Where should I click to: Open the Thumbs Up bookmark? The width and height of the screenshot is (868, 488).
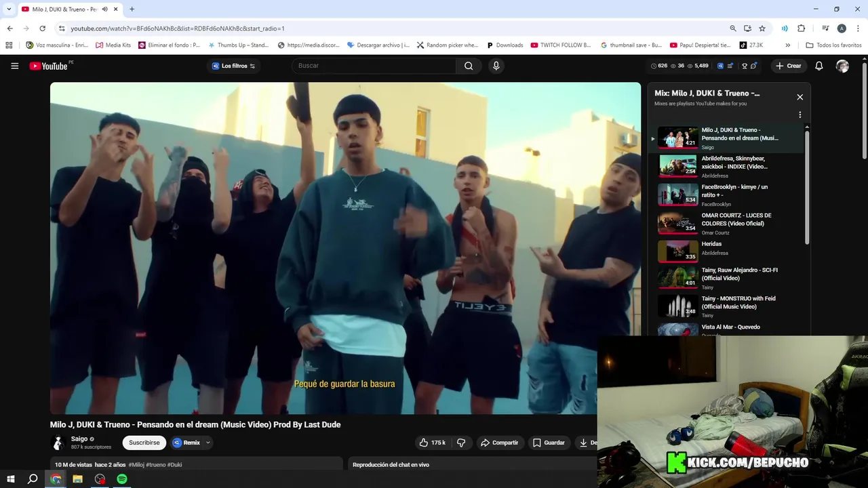pos(239,45)
